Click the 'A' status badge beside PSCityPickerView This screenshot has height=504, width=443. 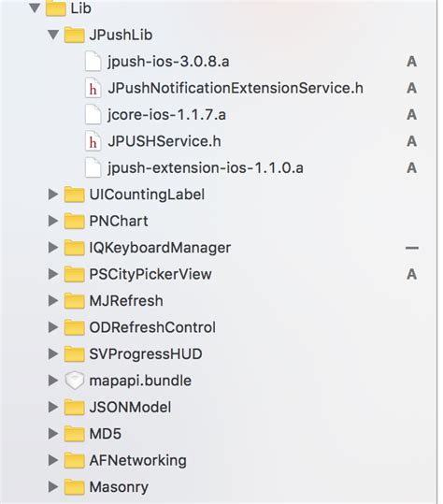tap(412, 275)
